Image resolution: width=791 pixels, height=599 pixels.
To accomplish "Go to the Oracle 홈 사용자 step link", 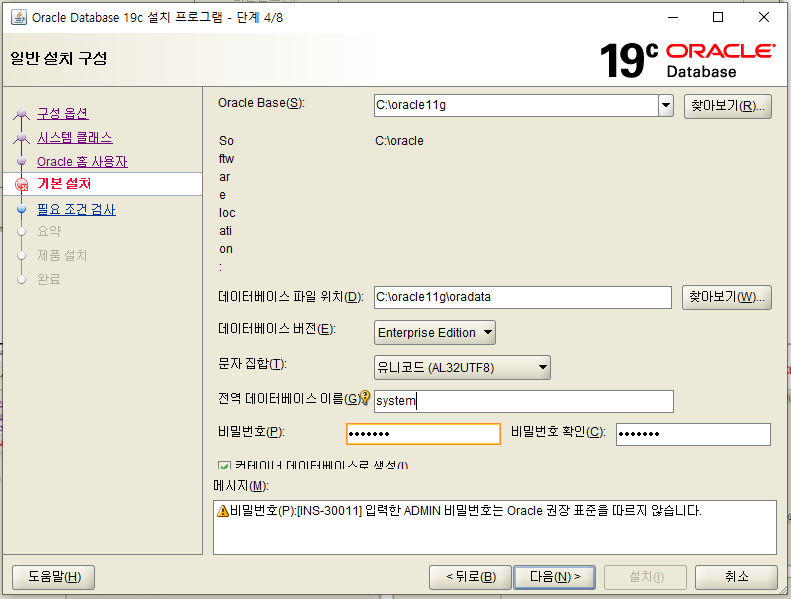I will click(82, 161).
